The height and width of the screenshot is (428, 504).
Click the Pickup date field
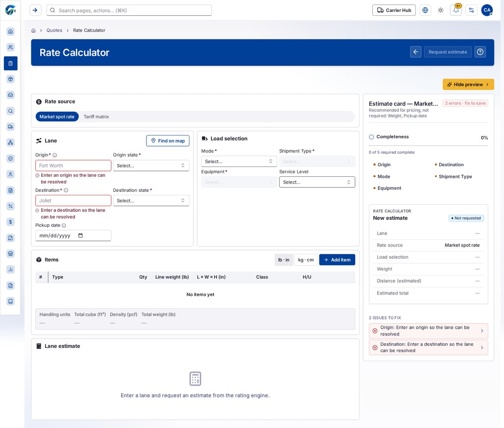pyautogui.click(x=73, y=235)
